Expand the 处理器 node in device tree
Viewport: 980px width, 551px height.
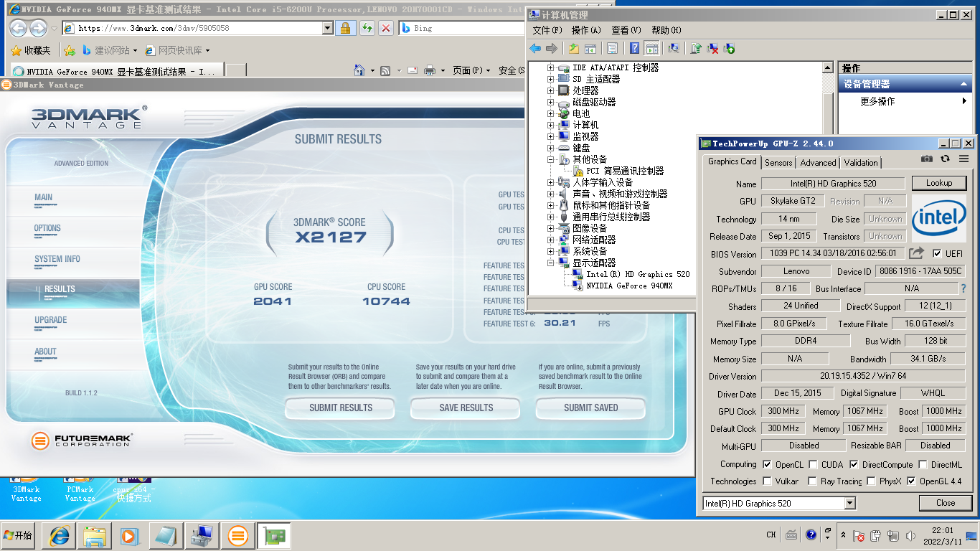551,90
